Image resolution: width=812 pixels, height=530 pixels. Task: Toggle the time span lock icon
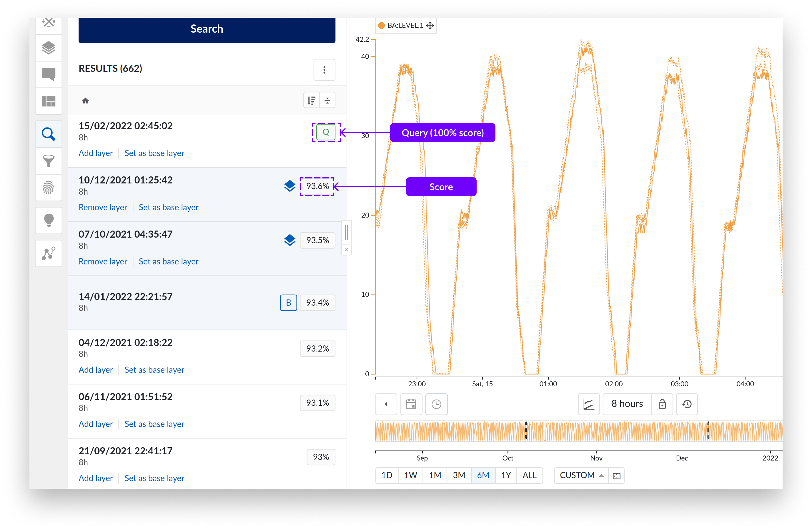(x=662, y=404)
